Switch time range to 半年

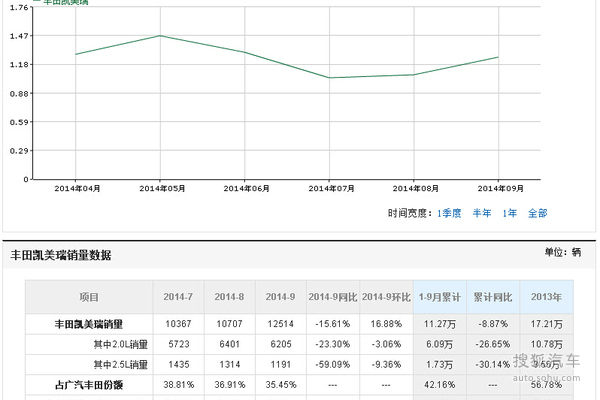(482, 213)
